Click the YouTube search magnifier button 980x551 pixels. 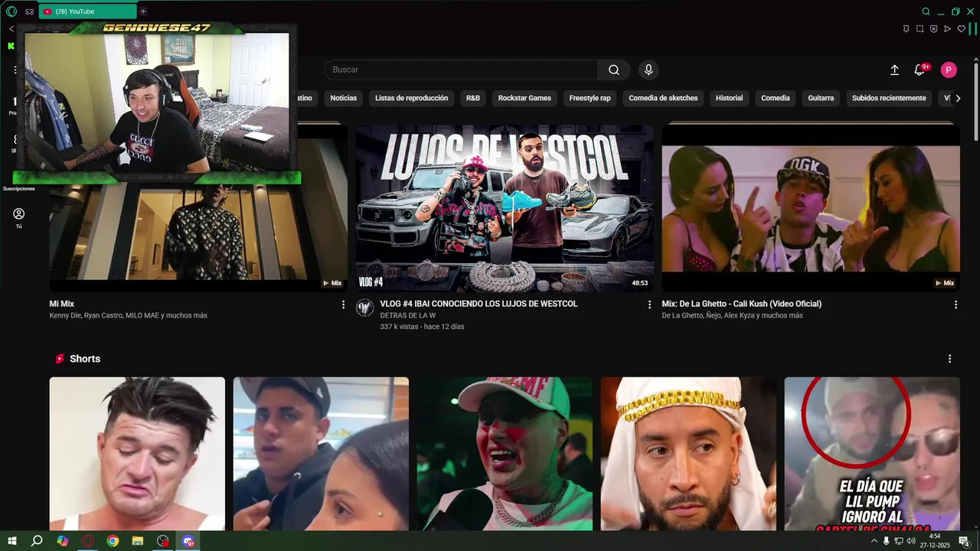pos(614,70)
